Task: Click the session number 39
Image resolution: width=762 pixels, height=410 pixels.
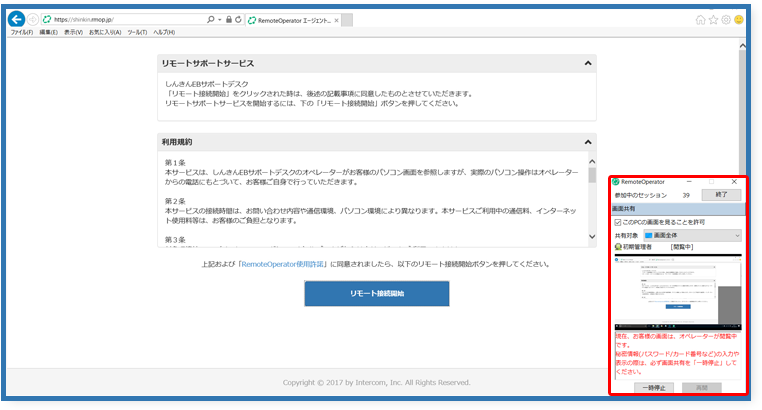Action: click(x=686, y=195)
